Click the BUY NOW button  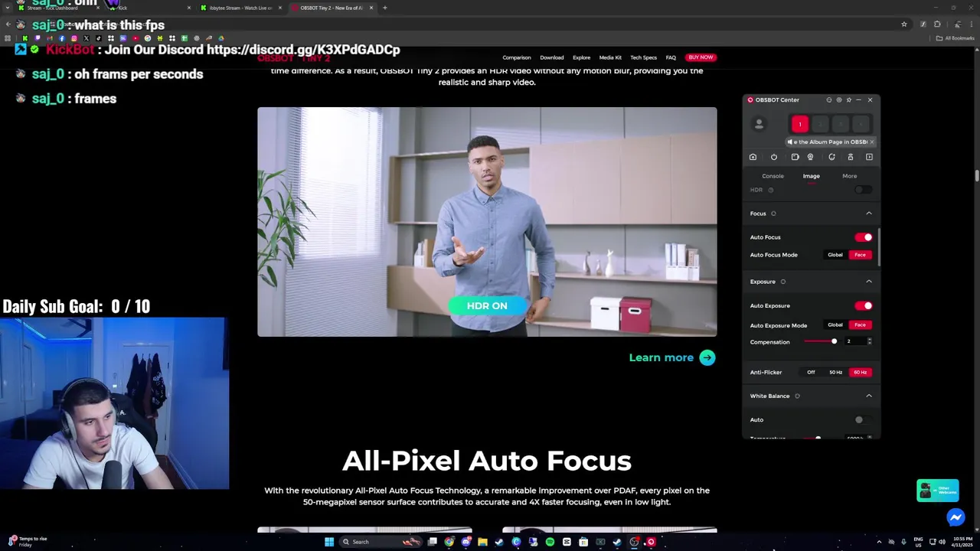[x=701, y=57]
